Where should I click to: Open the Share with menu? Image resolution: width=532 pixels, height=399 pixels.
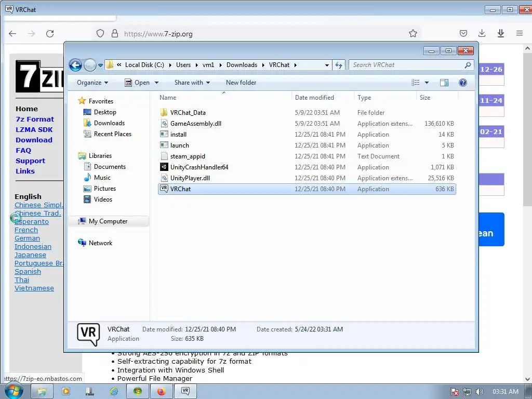pyautogui.click(x=192, y=83)
